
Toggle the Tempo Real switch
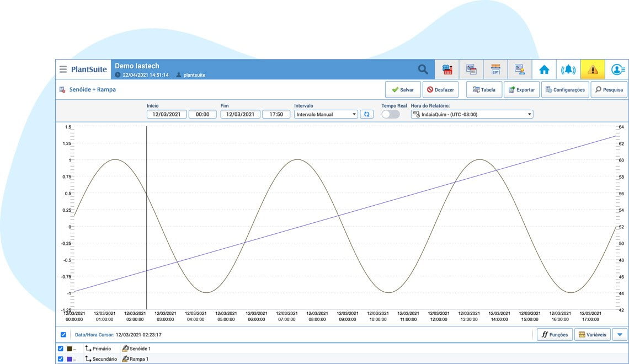[x=391, y=114]
